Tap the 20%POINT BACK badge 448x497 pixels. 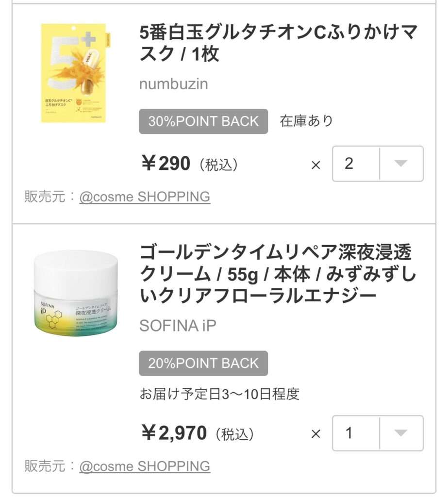203,363
